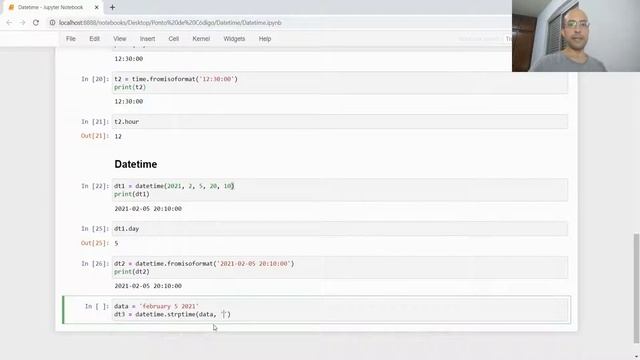This screenshot has width=640, height=360.
Task: Click cell In [26] with datetime.fromisoformat
Action: (x=340, y=267)
